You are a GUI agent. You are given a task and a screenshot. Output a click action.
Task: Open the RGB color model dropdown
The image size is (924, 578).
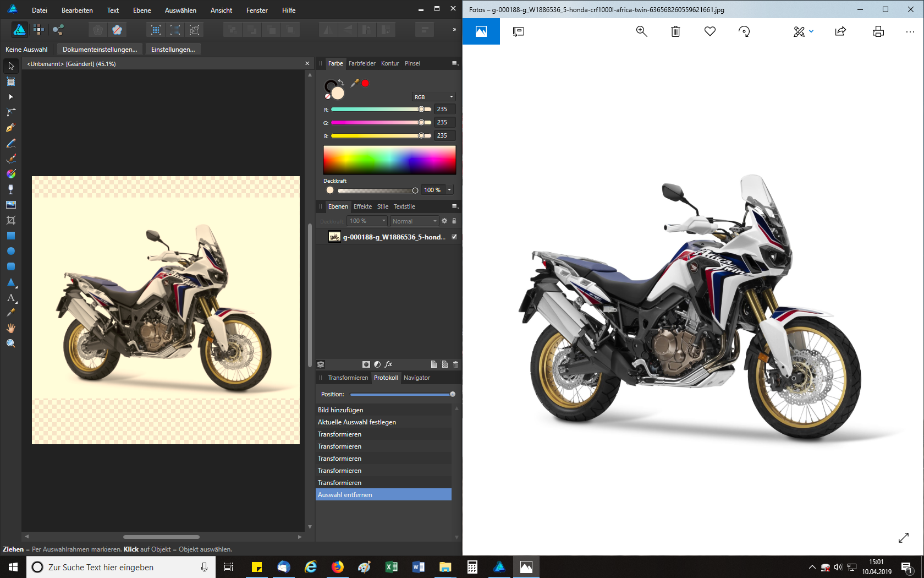click(x=434, y=97)
